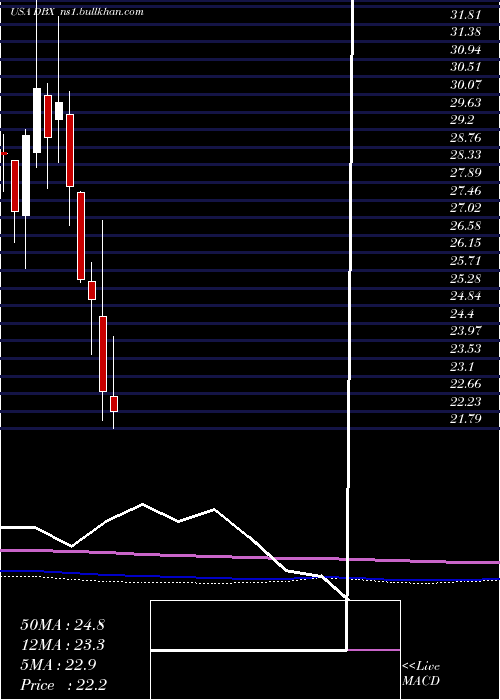Click the 25.71 price axis label

466,261
